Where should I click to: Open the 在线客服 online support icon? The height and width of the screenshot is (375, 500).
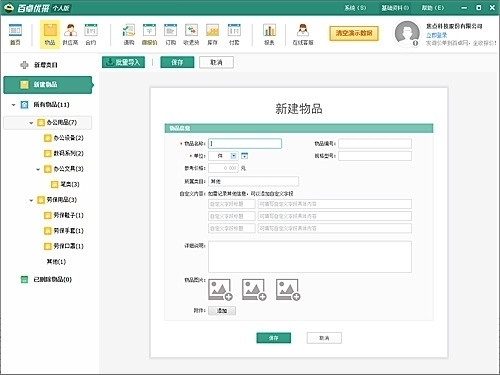coord(303,34)
